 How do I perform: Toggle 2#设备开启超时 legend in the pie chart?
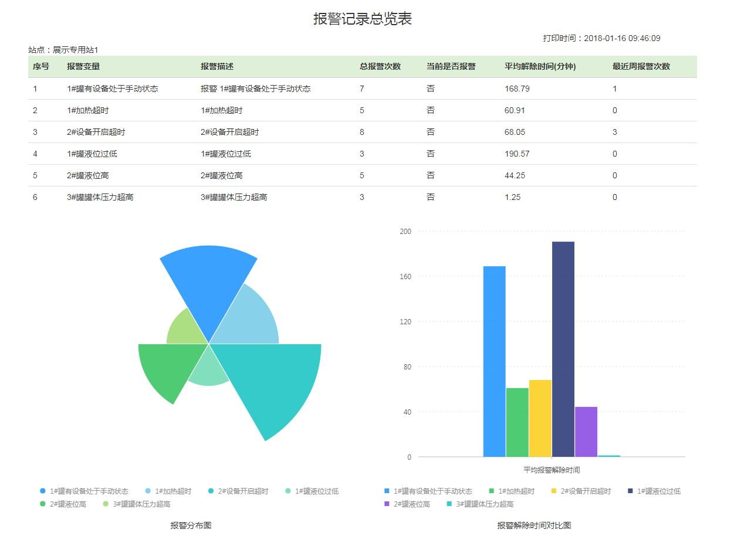[x=242, y=491]
